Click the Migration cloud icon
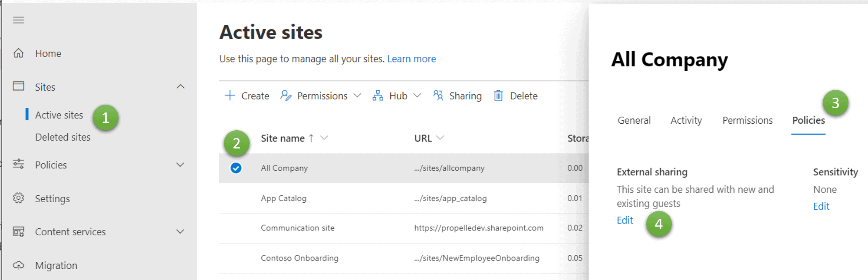 (x=18, y=265)
